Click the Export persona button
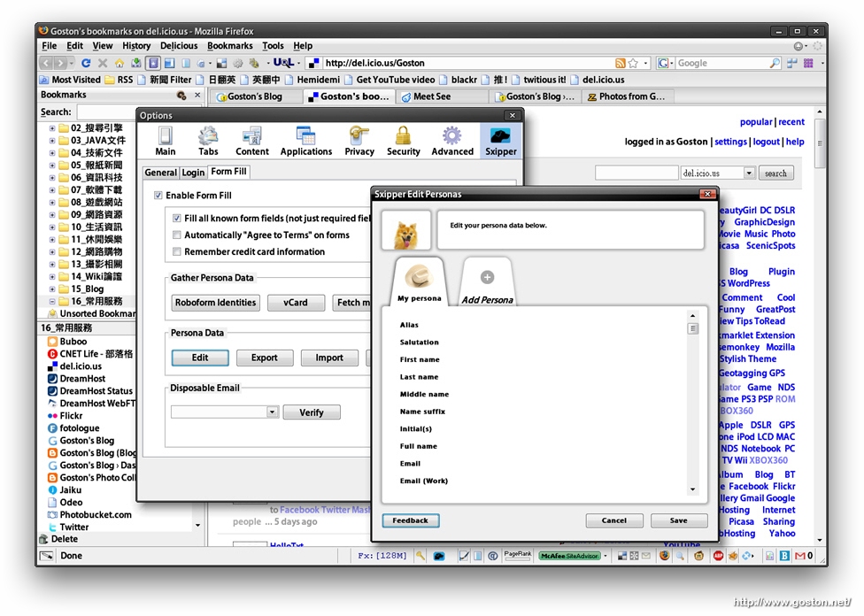Image resolution: width=864 pixels, height=616 pixels. point(265,358)
